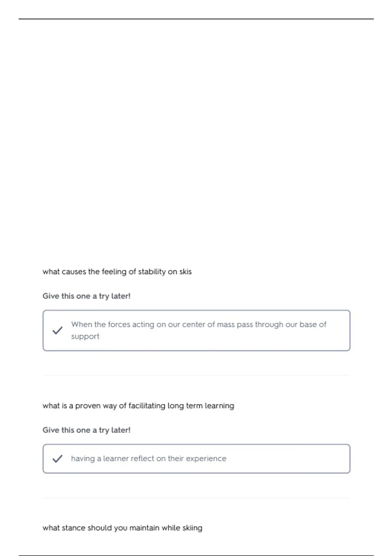Image resolution: width=392 pixels, height=556 pixels.
Task: Click the checkmark beside the center of mass answer
Action: click(x=57, y=330)
